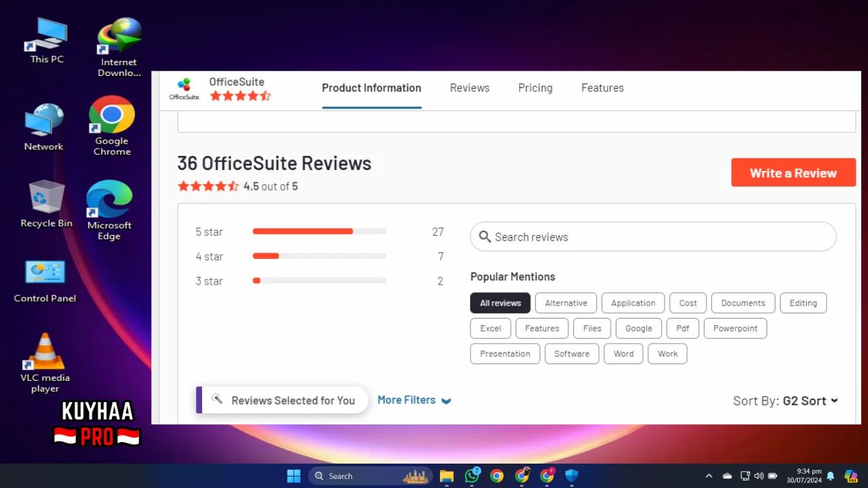Expand the More Filters dropdown
Viewport: 868px width, 488px height.
point(414,400)
